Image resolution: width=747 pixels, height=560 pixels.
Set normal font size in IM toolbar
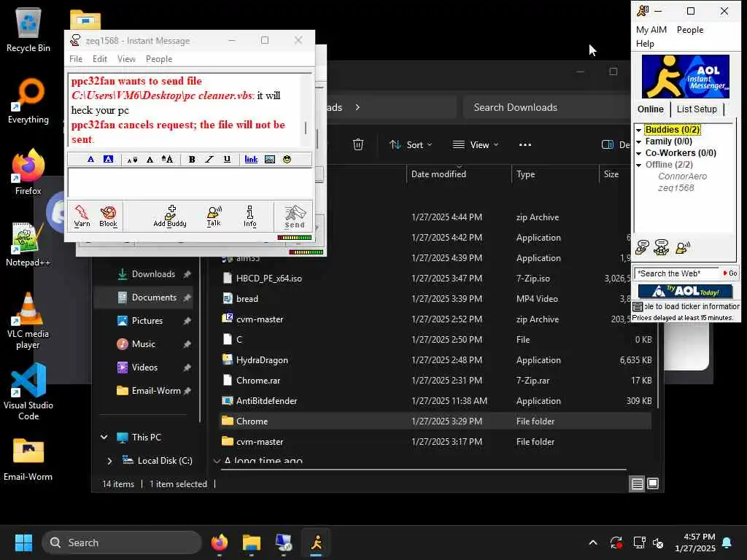click(150, 160)
